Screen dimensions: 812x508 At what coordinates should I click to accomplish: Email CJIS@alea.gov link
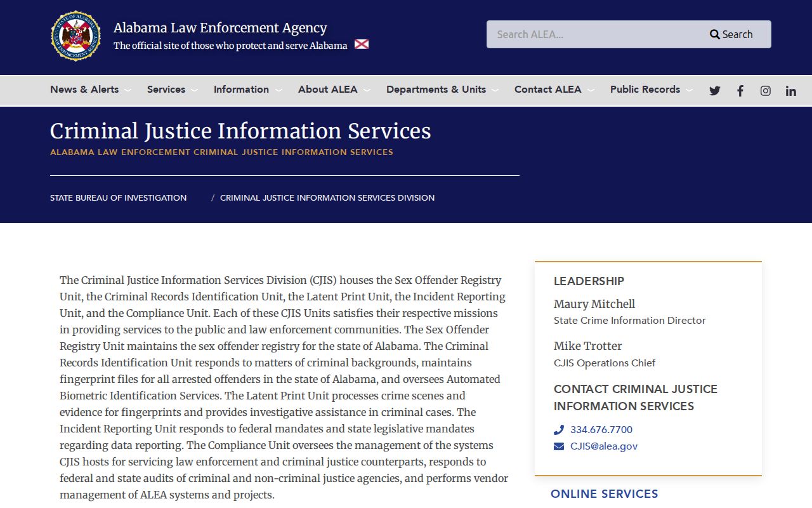click(x=604, y=446)
